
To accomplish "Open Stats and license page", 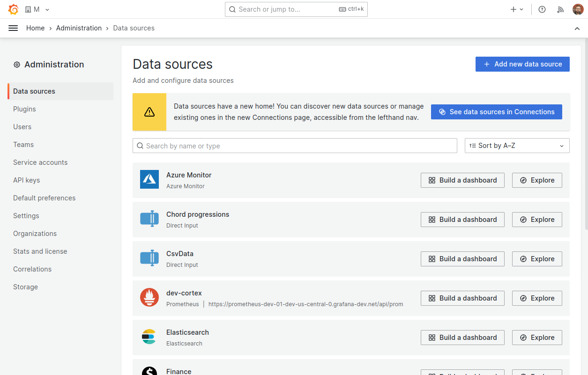I will [40, 251].
